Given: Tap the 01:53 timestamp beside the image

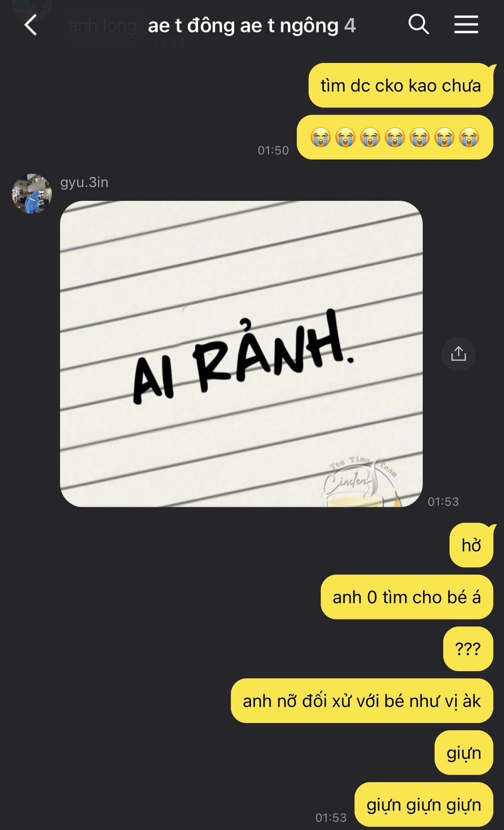Looking at the screenshot, I should pyautogui.click(x=443, y=501).
